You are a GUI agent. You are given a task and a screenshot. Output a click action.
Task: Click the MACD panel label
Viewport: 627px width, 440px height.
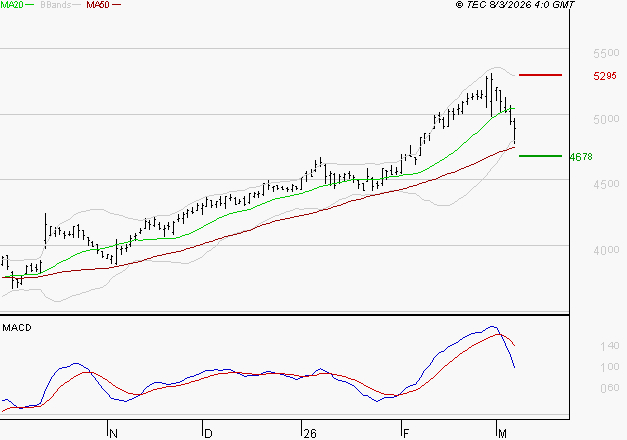tap(17, 328)
